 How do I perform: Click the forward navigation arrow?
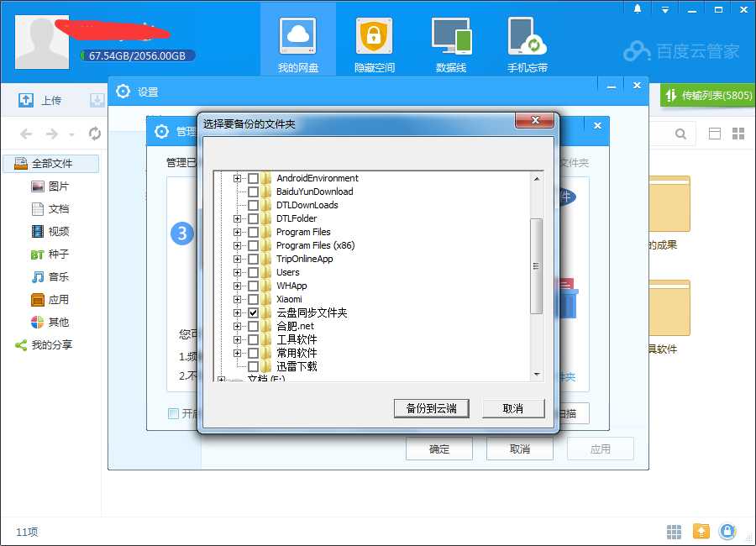[x=51, y=134]
